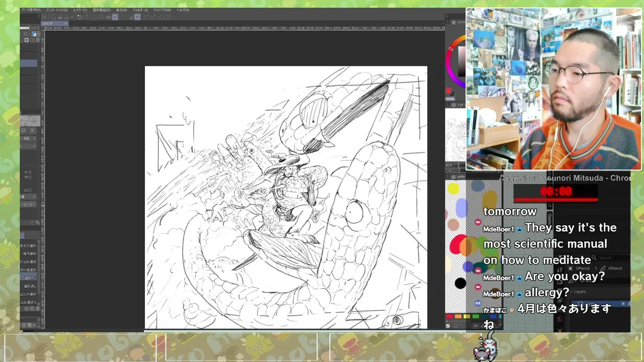Select the red main color swatch under color wheel
The height and width of the screenshot is (362, 644).
pos(449,91)
